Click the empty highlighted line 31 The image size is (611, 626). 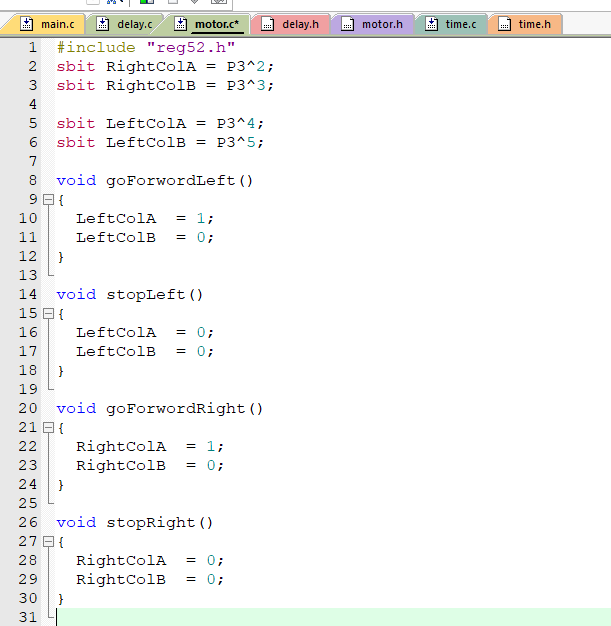click(x=333, y=617)
